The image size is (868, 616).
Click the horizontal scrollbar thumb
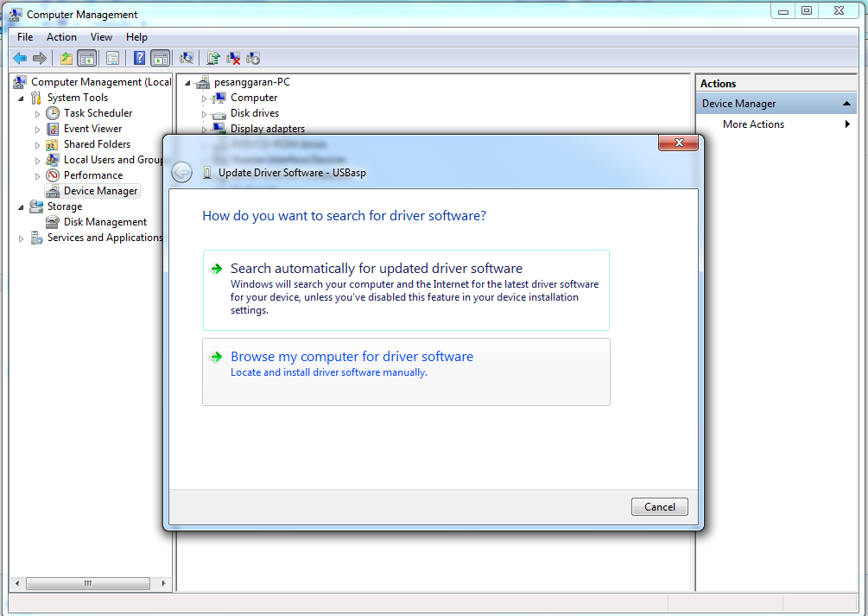87,583
